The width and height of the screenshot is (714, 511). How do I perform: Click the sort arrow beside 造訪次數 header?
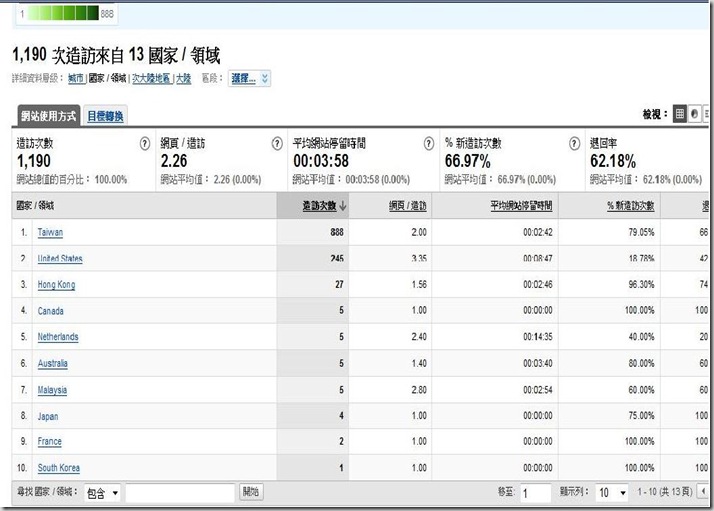pyautogui.click(x=343, y=206)
